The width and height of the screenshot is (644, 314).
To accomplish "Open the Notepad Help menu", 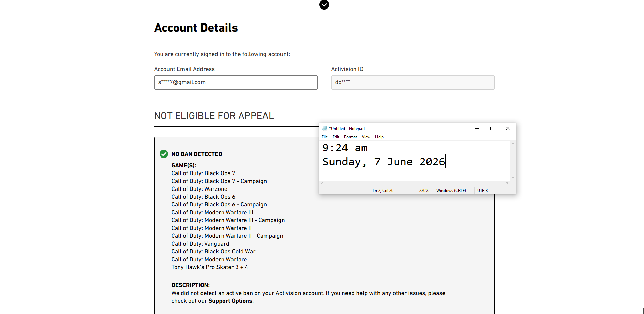I will (x=379, y=137).
